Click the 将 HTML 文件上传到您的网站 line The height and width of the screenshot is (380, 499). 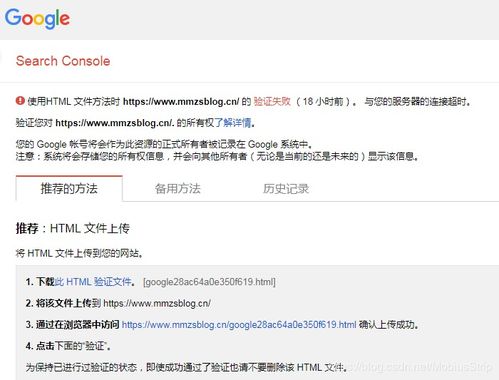pyautogui.click(x=79, y=253)
